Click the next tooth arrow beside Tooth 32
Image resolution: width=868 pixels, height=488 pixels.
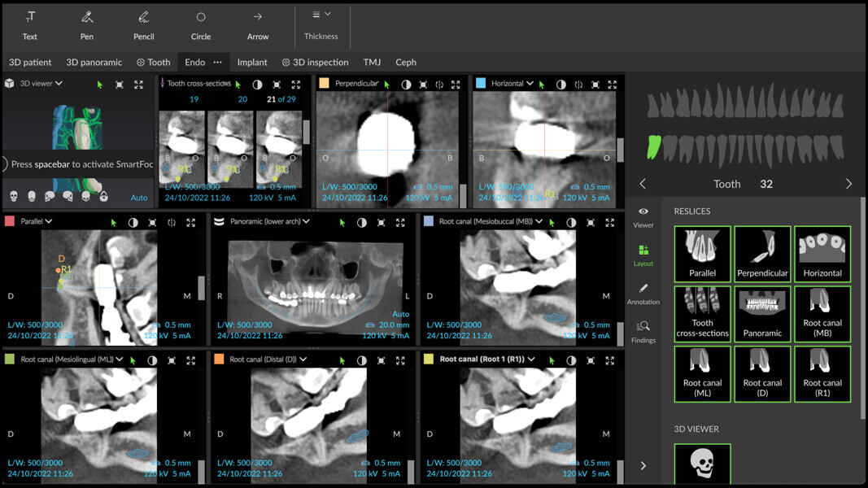click(x=848, y=184)
